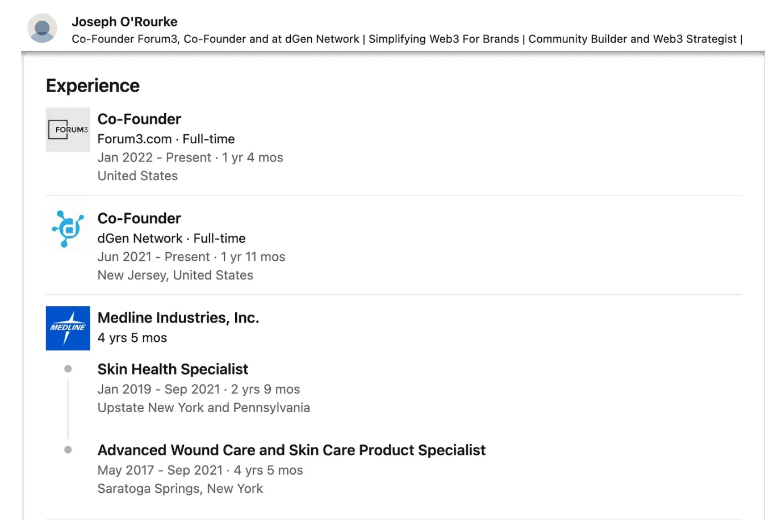Select the Saratoga Springs, New York location

[x=180, y=489]
